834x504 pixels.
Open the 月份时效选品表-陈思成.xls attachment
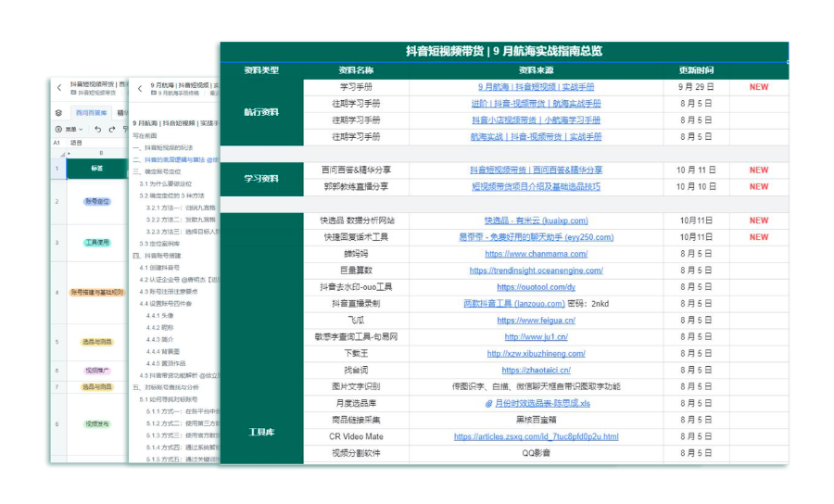(537, 404)
